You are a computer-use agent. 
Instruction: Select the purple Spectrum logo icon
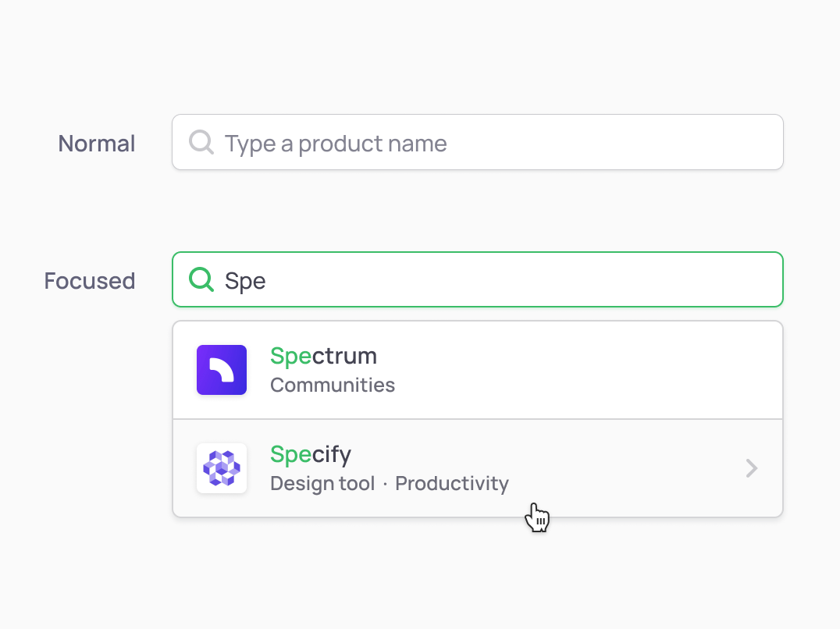click(x=222, y=370)
